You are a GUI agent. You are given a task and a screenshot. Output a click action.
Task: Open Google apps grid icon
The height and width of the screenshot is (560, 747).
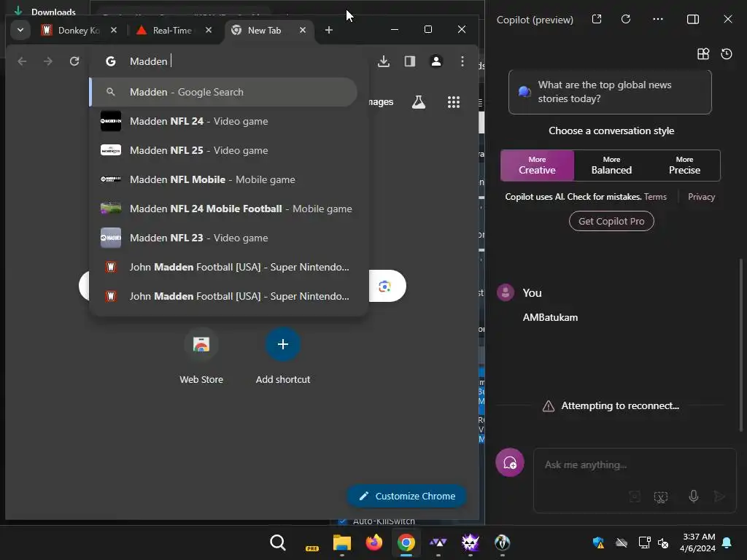[454, 102]
